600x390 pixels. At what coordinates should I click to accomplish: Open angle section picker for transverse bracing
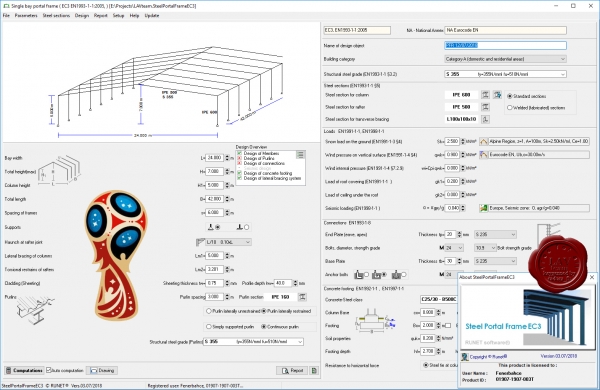pos(485,119)
